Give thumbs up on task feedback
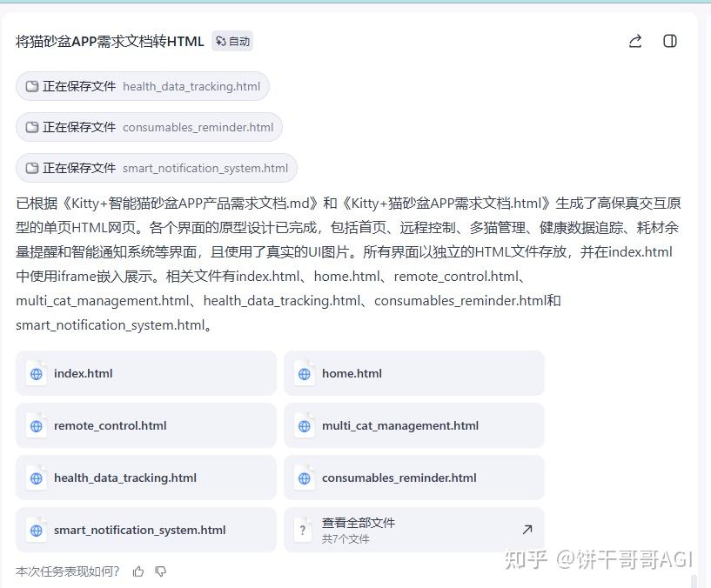 [x=138, y=571]
